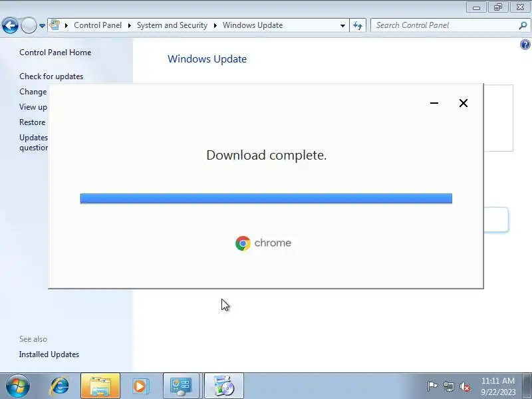
Task: Click the Show desktop strip
Action: [527, 386]
